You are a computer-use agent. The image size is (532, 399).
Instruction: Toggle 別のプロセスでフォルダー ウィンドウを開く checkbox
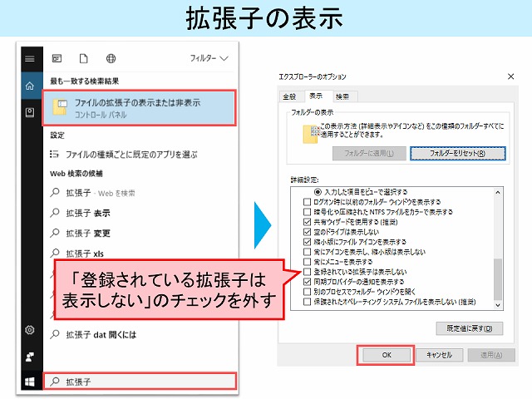(307, 292)
